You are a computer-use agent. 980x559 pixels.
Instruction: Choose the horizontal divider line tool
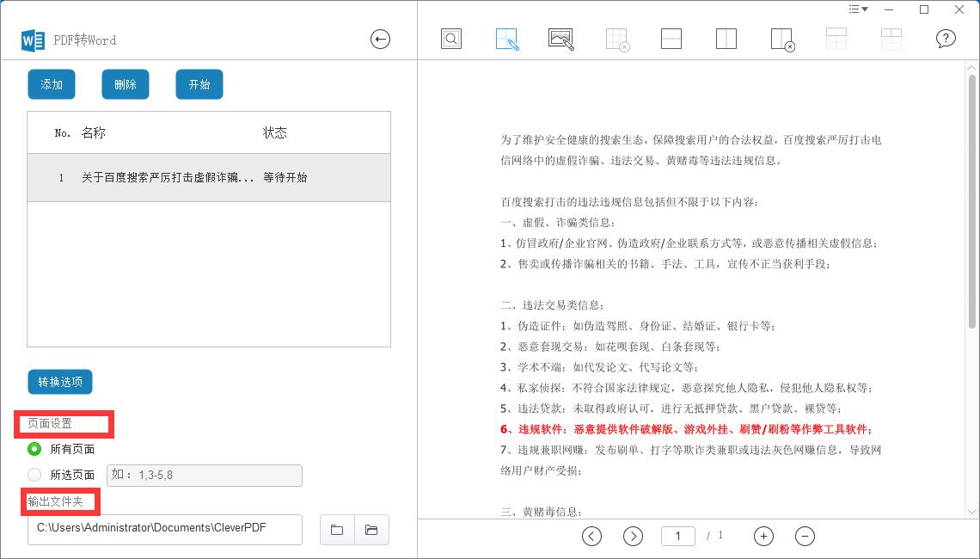coord(671,40)
